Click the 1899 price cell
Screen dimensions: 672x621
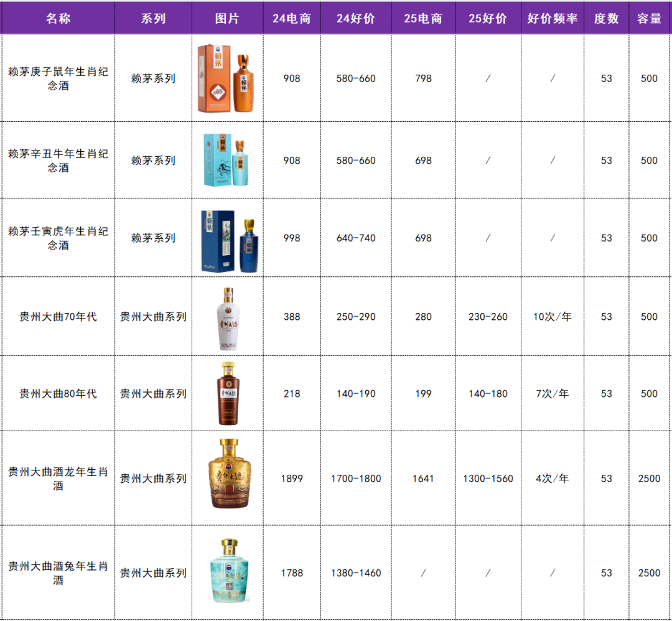tap(291, 479)
